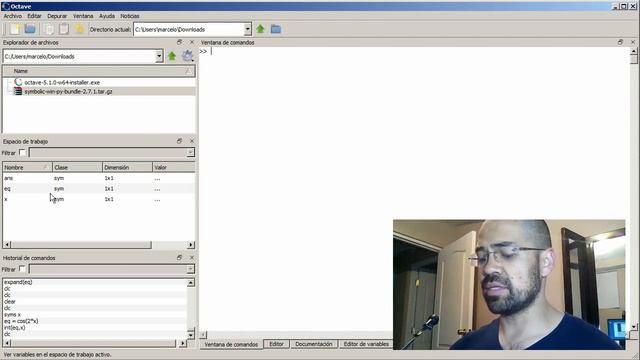The width and height of the screenshot is (640, 360).
Task: Select the ans variable row
Action: click(x=99, y=178)
